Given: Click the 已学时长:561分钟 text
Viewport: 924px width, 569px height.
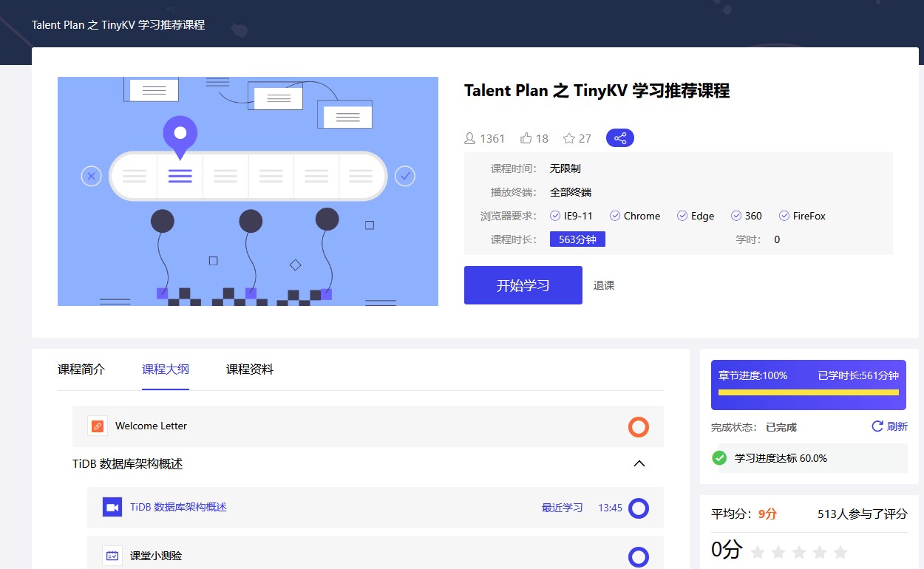Looking at the screenshot, I should 858,375.
